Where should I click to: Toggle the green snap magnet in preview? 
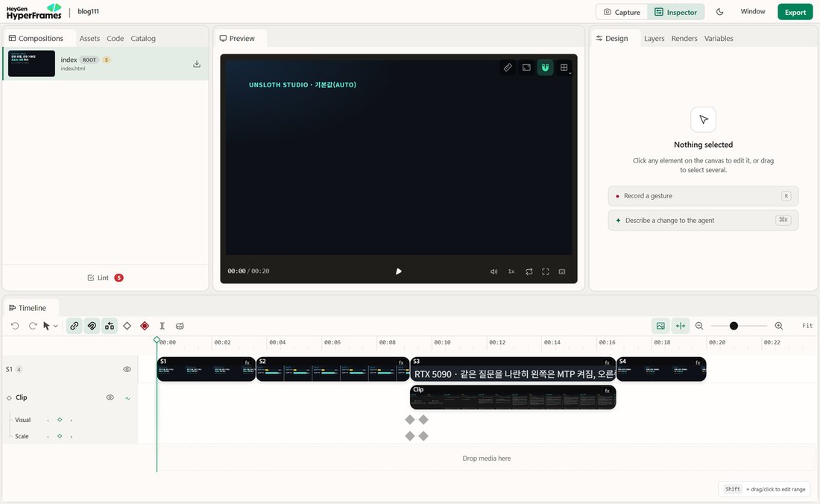(545, 67)
